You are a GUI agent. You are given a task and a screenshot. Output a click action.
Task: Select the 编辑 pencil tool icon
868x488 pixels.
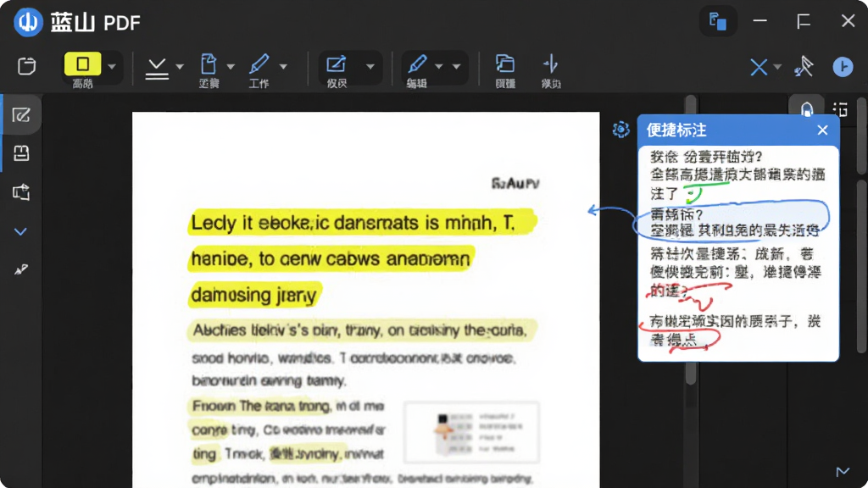click(x=417, y=64)
